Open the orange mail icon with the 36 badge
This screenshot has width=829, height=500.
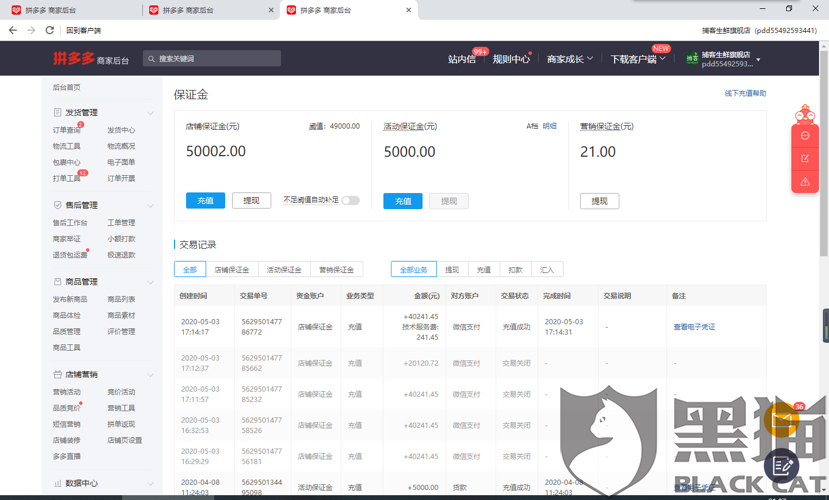(782, 420)
